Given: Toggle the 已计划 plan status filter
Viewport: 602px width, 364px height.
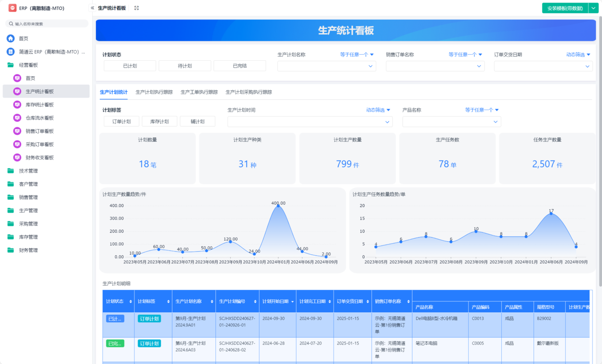Looking at the screenshot, I should 129,65.
